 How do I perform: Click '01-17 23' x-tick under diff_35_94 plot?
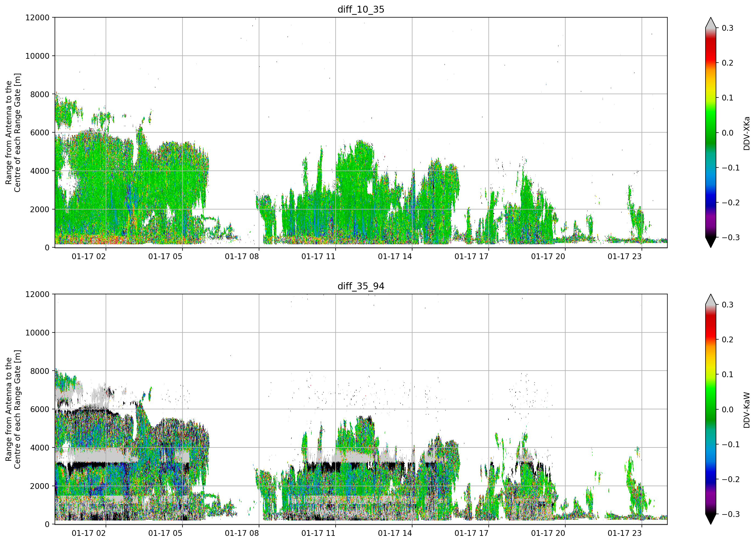tap(625, 533)
